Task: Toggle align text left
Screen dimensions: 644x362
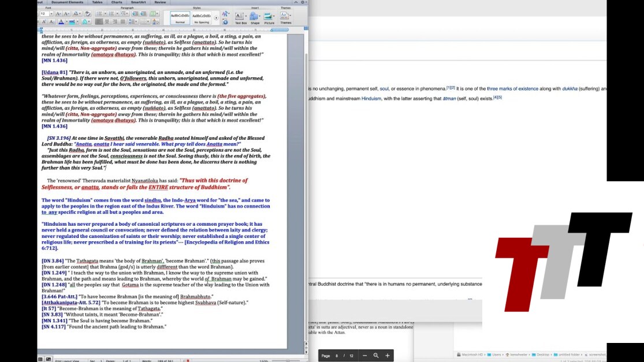Action: pyautogui.click(x=99, y=22)
